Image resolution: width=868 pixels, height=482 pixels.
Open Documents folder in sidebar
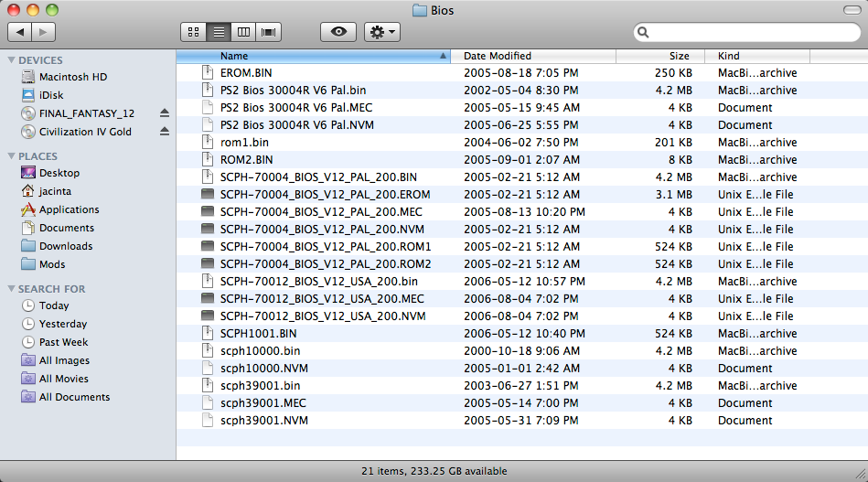[x=67, y=228]
